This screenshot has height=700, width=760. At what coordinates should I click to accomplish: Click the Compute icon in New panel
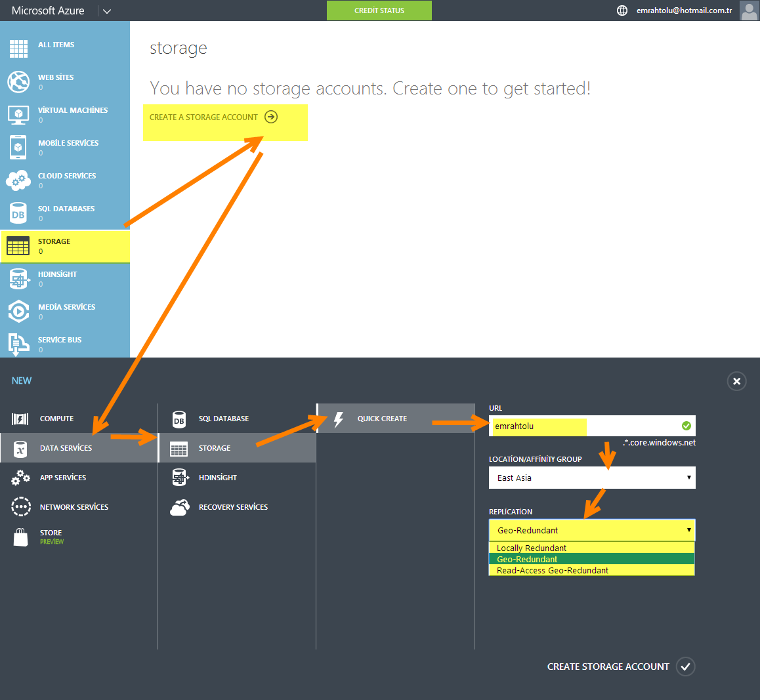tap(20, 419)
